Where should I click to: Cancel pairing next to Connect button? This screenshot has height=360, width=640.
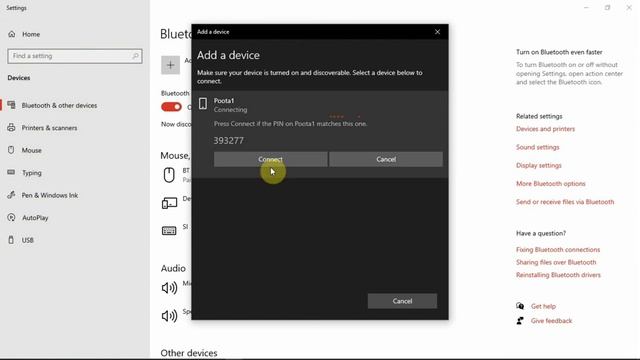386,159
